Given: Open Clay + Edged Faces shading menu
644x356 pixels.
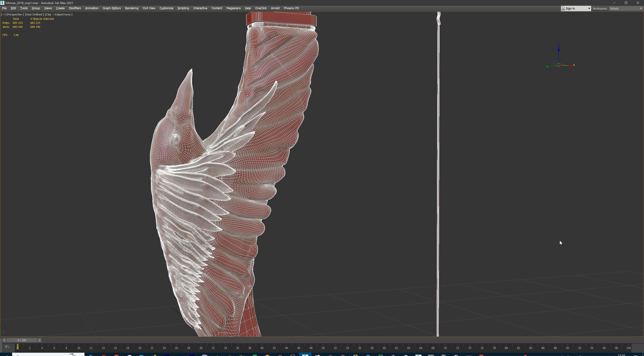Looking at the screenshot, I should (x=59, y=14).
